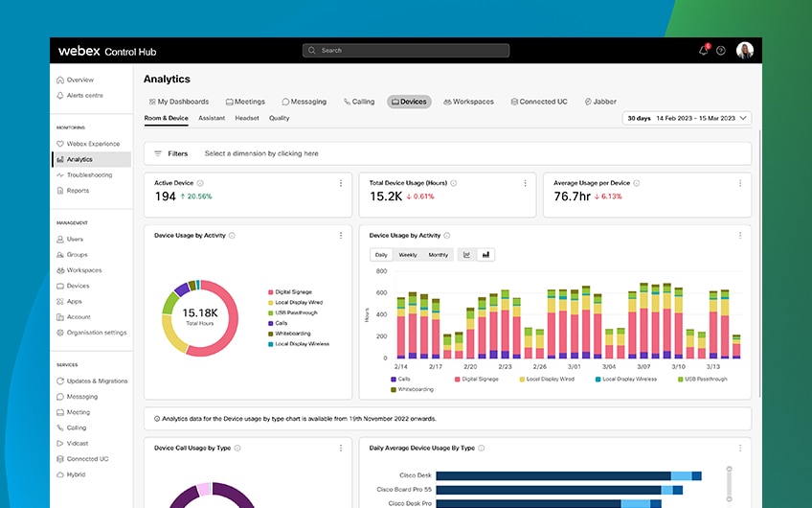Open Organisation settings in sidebar
812x508 pixels.
pyautogui.click(x=91, y=333)
